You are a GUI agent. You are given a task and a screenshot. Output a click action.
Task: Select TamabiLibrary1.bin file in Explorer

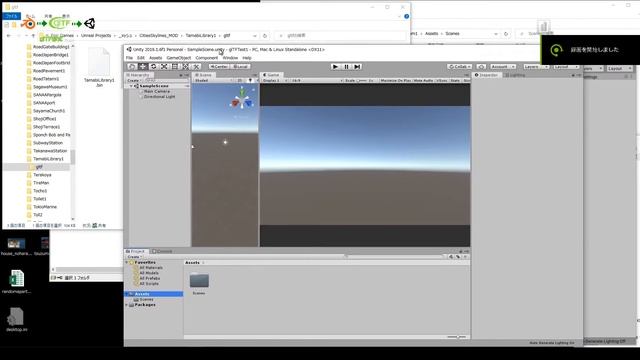point(99,68)
